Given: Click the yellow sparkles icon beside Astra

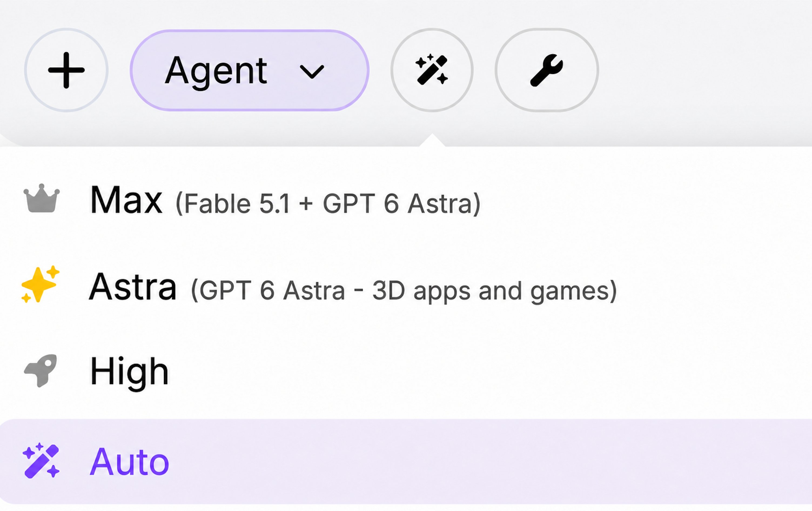Looking at the screenshot, I should (x=41, y=284).
